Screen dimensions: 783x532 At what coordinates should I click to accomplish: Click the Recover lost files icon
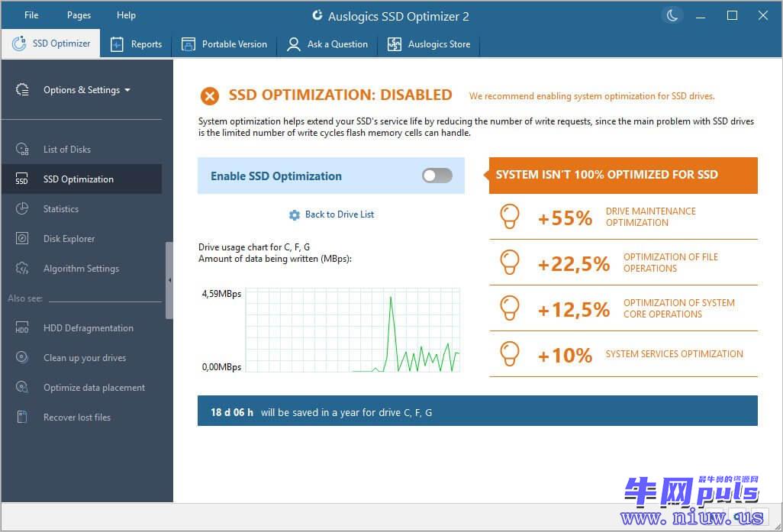tap(22, 417)
